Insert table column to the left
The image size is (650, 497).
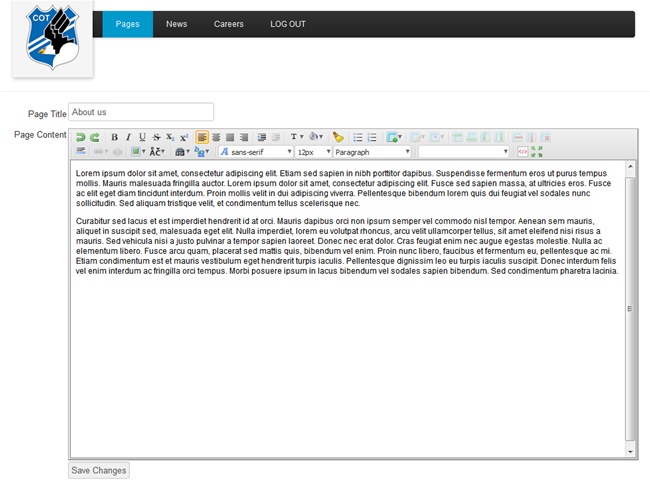pyautogui.click(x=485, y=137)
